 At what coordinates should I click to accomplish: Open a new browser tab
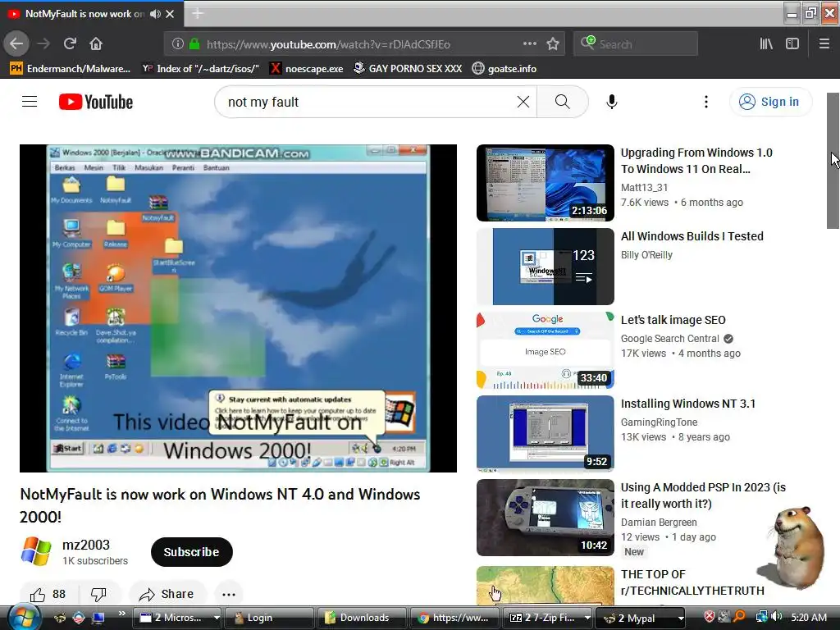pos(197,13)
